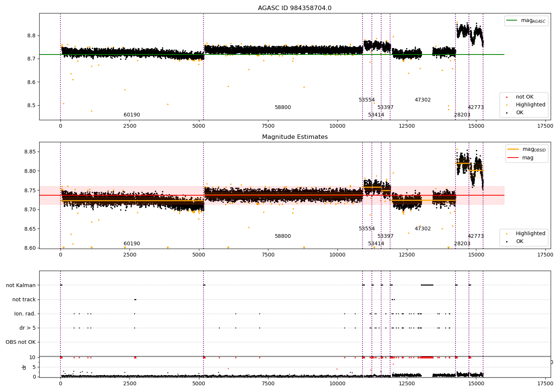Click obsid label 53397 in Magnitude Estimates plot
560x392 pixels.
tap(385, 236)
